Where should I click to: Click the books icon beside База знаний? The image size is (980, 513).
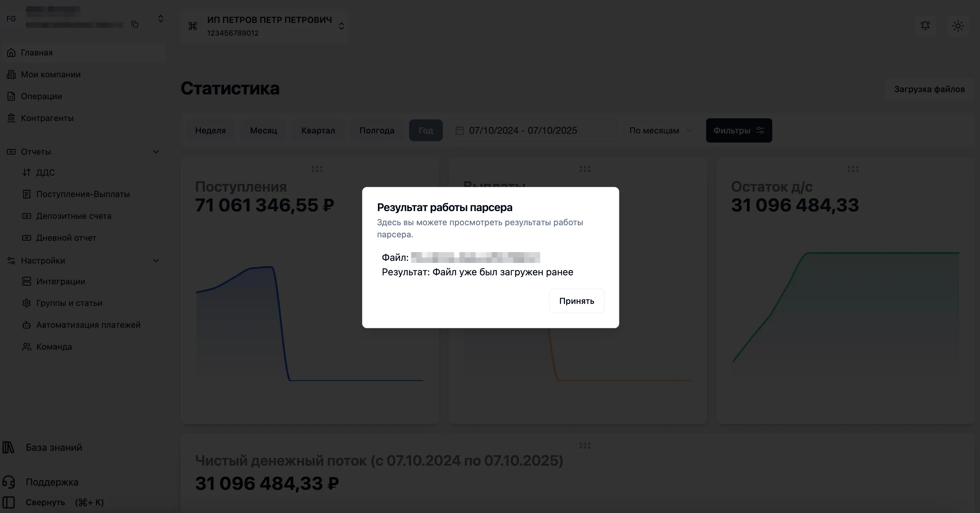pos(8,447)
